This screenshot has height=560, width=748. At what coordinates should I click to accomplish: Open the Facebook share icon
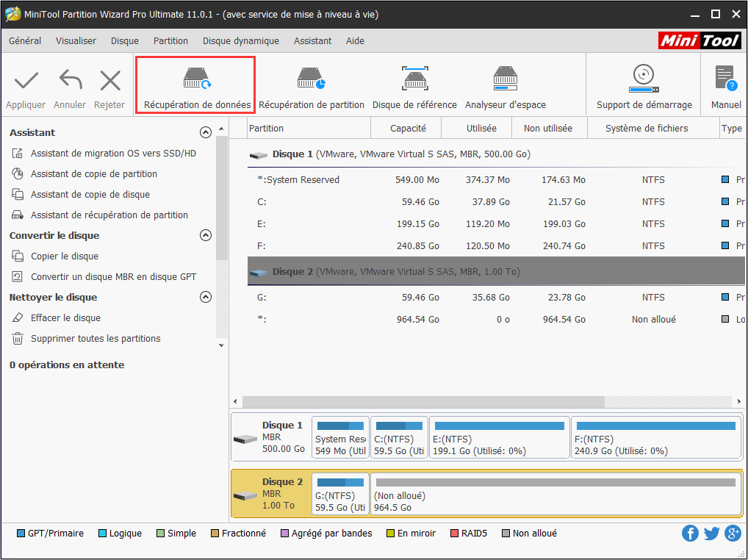click(x=690, y=534)
